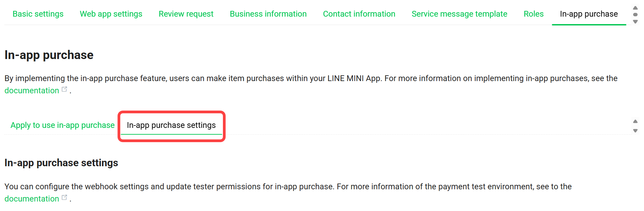Image resolution: width=644 pixels, height=211 pixels.
Task: Open Apply to use in-app purchase sub-tab
Action: coord(63,125)
